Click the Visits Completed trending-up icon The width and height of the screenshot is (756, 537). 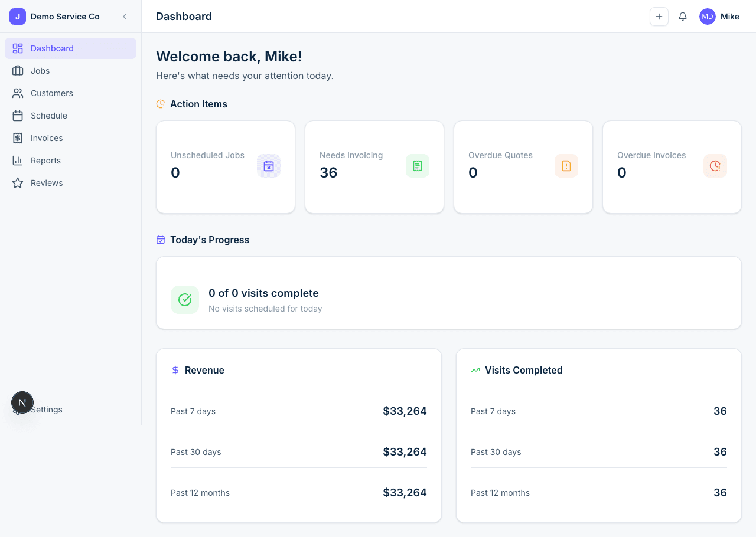coord(475,370)
